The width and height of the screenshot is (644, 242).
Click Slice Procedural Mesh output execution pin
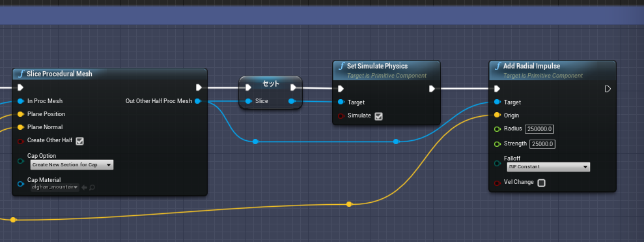click(x=199, y=87)
